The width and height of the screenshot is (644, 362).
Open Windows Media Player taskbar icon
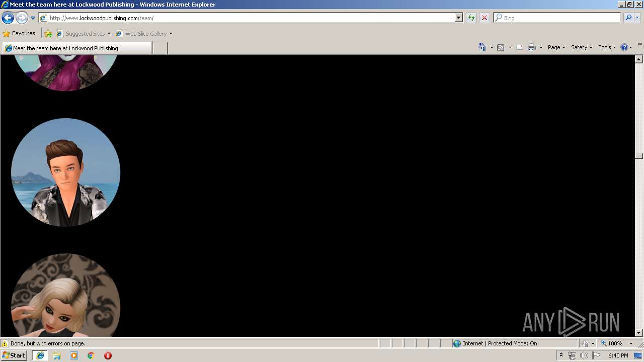pyautogui.click(x=74, y=355)
